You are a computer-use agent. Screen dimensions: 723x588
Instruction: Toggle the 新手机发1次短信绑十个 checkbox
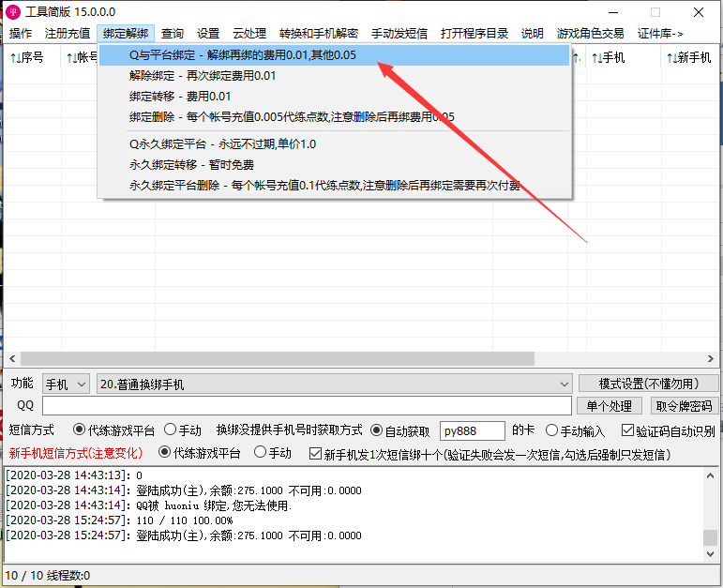click(x=490, y=455)
